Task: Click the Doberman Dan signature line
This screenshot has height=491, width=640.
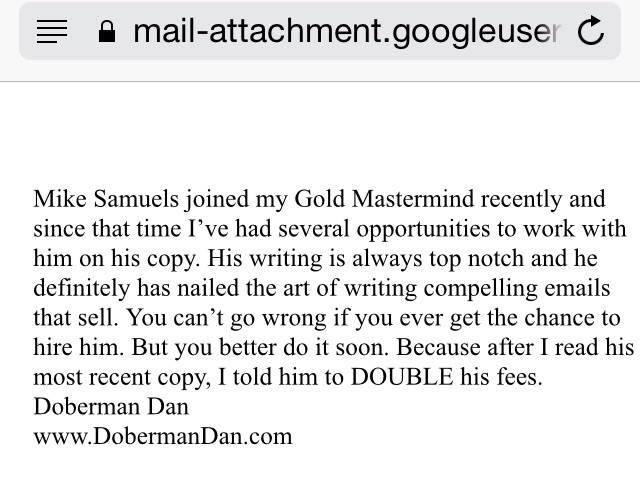Action: pyautogui.click(x=110, y=407)
